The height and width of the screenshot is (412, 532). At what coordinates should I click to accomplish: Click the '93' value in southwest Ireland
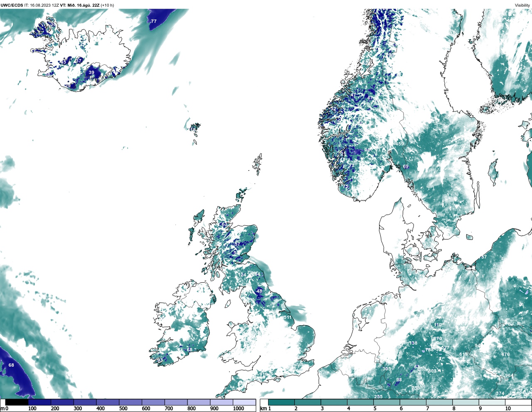click(x=160, y=360)
